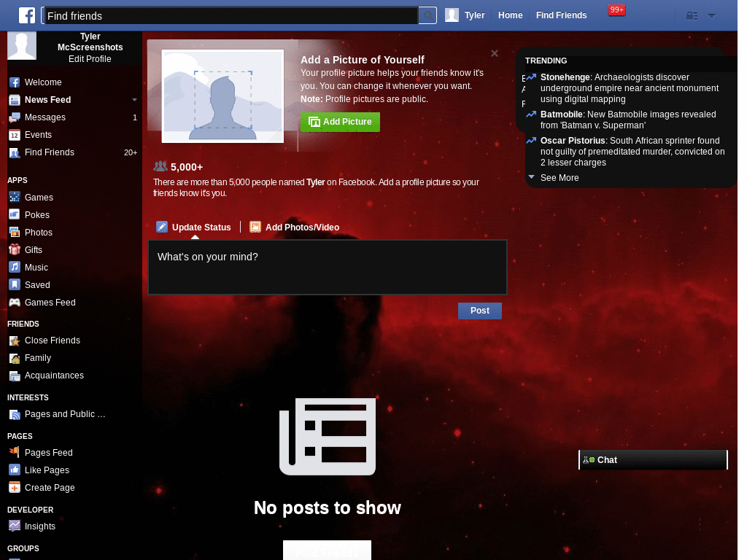Click the Create Page plus icon
Viewport: 747px width, 560px height.
(x=15, y=487)
